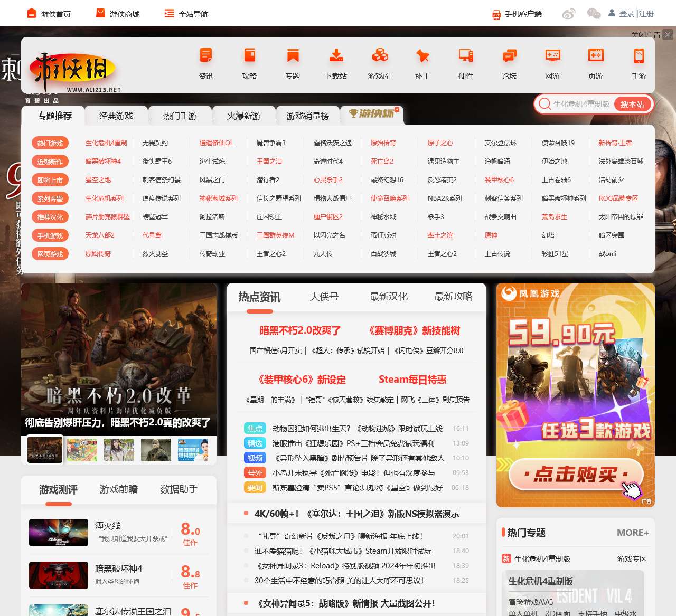Open the 网游 online games icon
Image resolution: width=676 pixels, height=616 pixels.
point(552,55)
